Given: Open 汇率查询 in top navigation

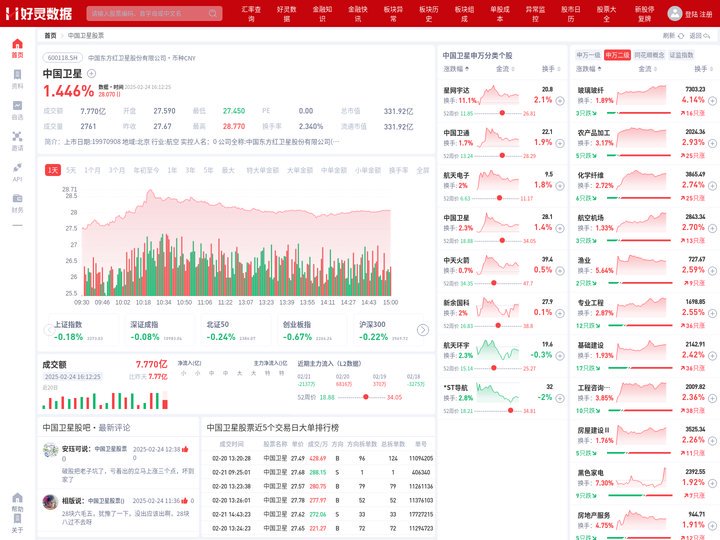Looking at the screenshot, I should (251, 14).
